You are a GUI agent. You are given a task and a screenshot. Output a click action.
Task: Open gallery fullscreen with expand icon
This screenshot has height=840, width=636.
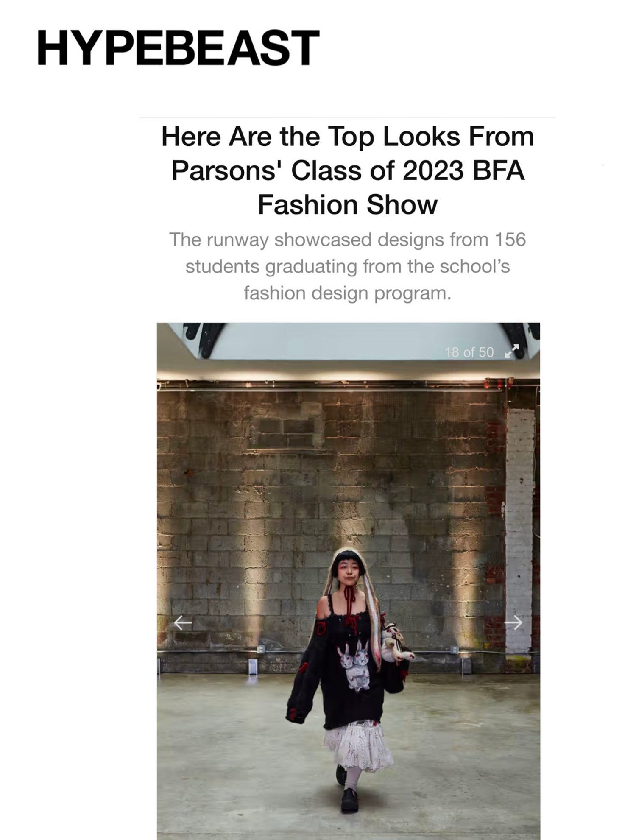512,352
